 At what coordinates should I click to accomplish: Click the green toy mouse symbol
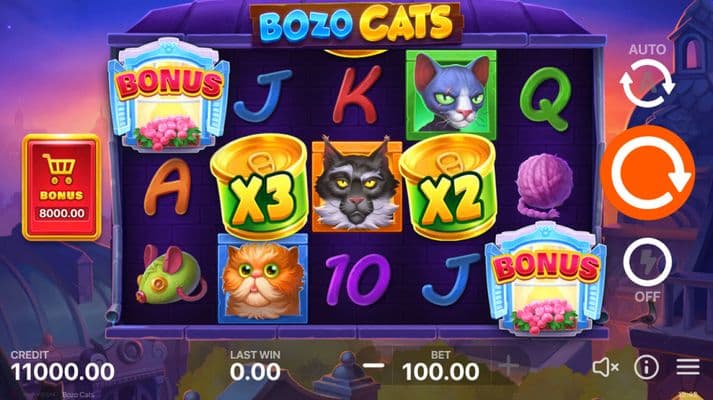(x=170, y=275)
